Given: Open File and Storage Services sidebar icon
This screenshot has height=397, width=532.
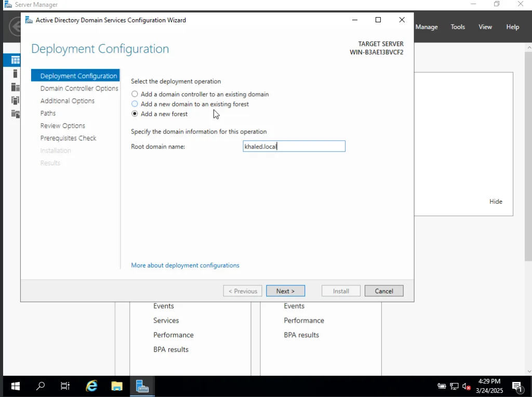Looking at the screenshot, I should [x=15, y=114].
